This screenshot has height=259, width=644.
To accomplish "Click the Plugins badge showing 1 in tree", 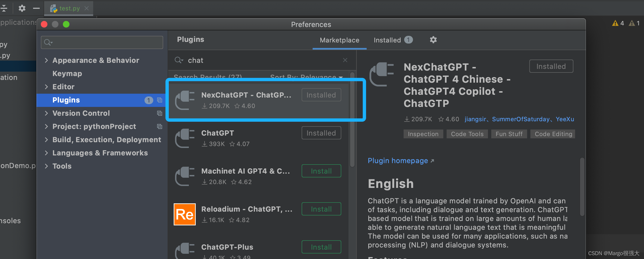I will (149, 100).
